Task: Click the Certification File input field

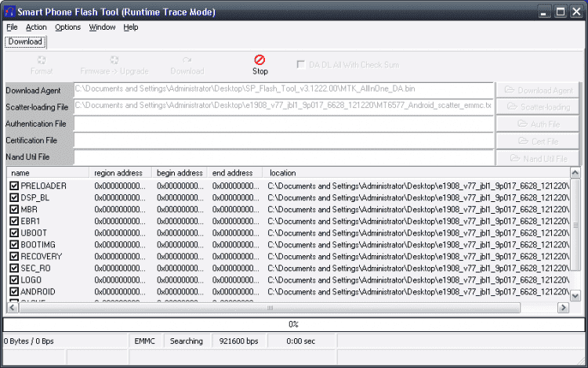Action: (283, 140)
